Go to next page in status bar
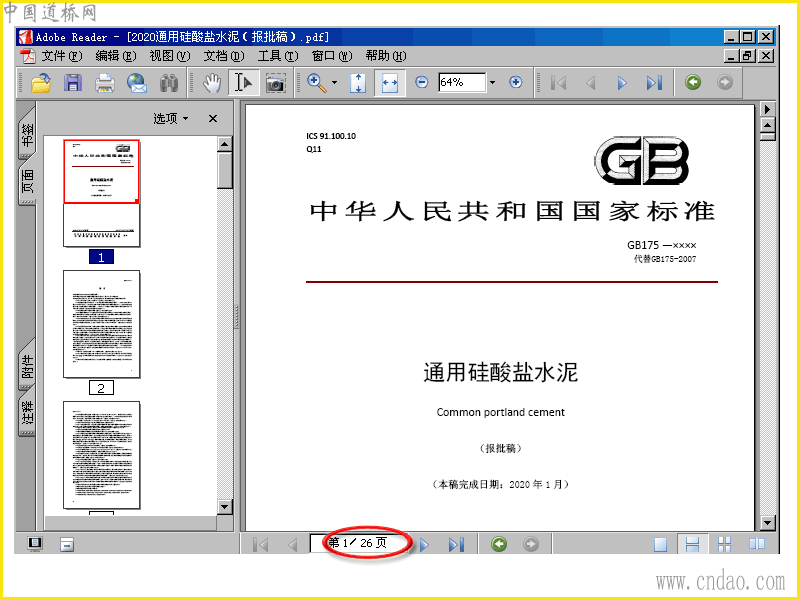This screenshot has height=600, width=800. [424, 544]
